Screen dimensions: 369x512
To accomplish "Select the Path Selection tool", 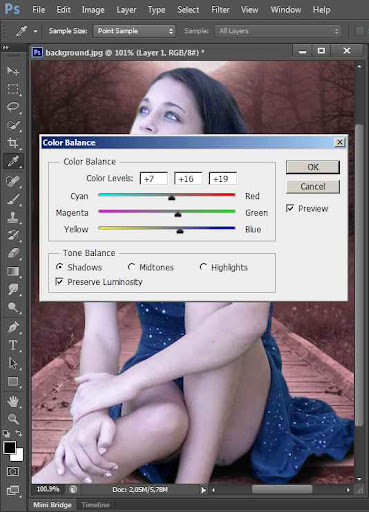I will pyautogui.click(x=13, y=363).
